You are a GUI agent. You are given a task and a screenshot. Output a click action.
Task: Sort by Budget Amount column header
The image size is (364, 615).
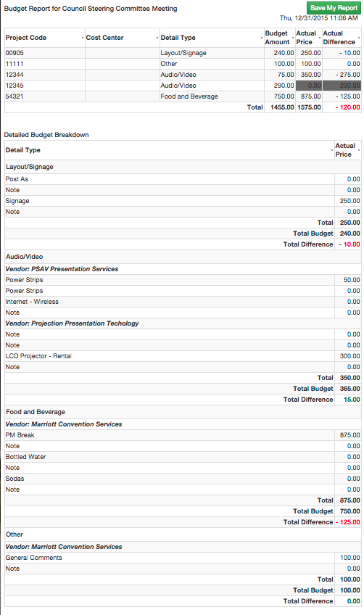coord(280,38)
